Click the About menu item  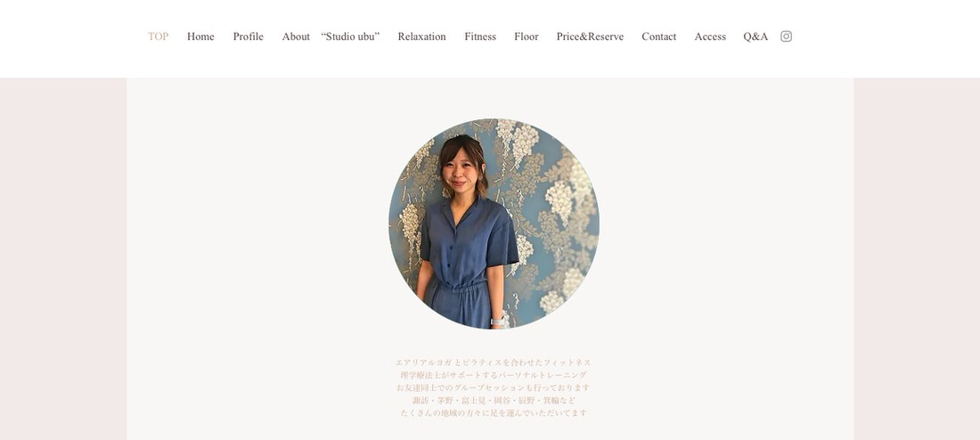(x=296, y=37)
